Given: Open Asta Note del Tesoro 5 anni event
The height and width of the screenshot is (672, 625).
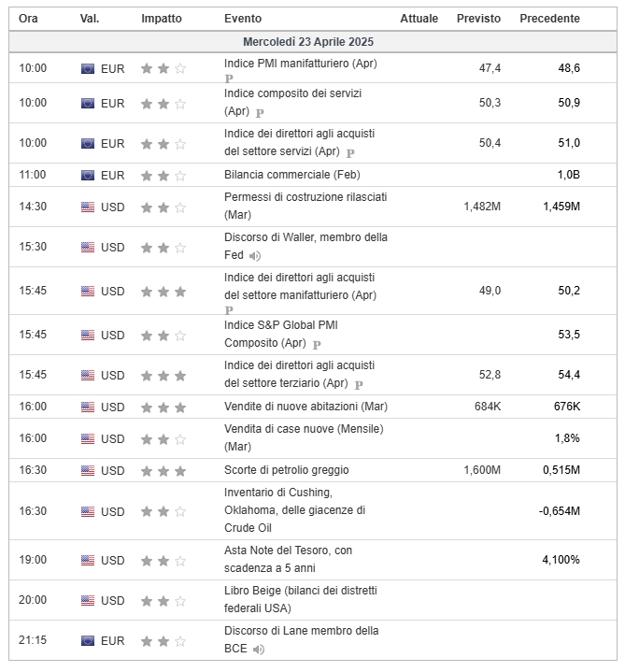Looking at the screenshot, I should (x=288, y=559).
